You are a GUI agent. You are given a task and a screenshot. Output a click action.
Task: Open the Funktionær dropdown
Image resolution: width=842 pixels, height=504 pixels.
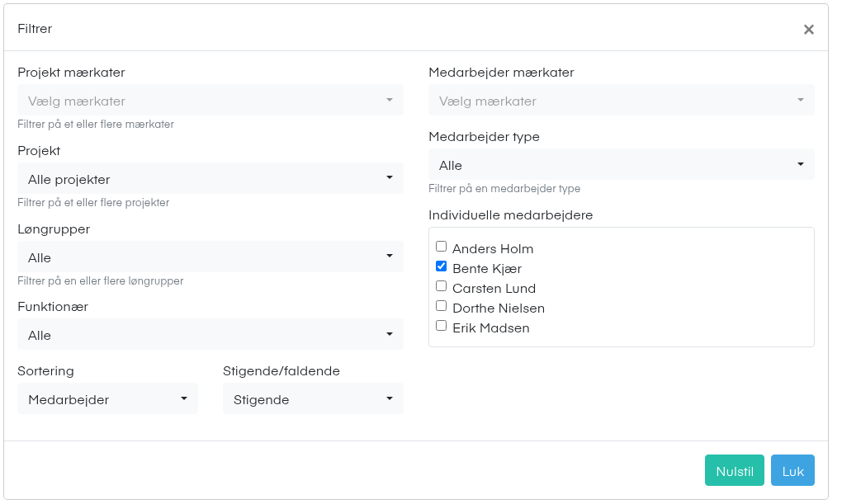[x=210, y=334]
